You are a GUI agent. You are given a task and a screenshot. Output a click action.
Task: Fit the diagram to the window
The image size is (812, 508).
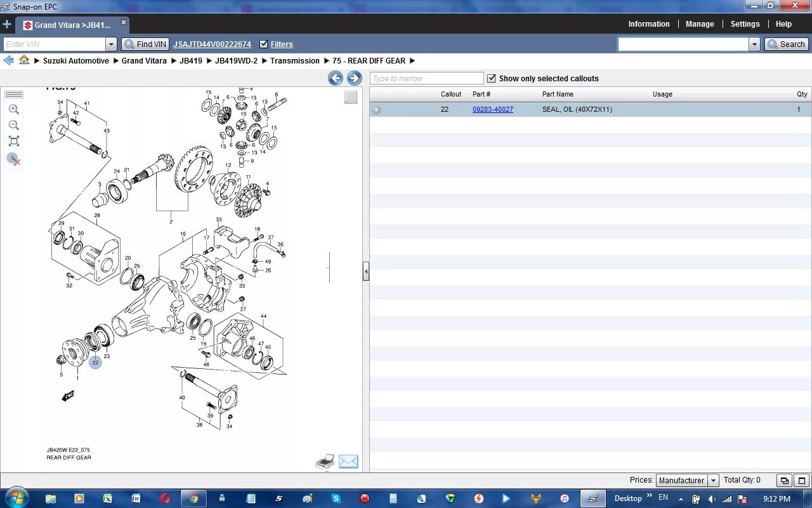tap(14, 141)
